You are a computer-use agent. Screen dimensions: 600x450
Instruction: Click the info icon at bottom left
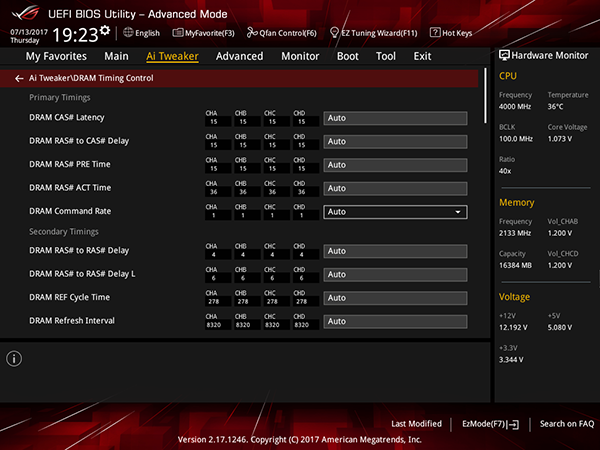14,359
